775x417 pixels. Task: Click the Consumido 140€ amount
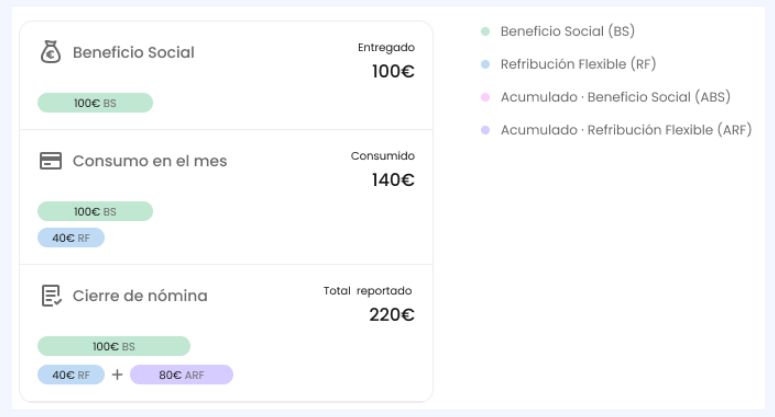tap(393, 180)
